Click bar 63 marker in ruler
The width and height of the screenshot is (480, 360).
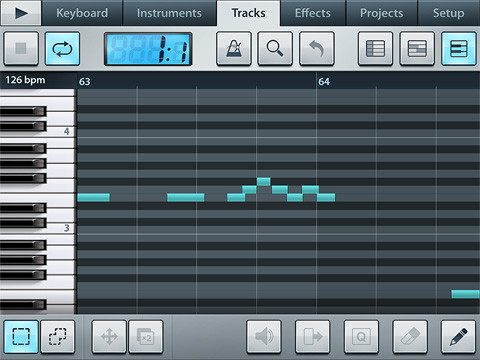(x=84, y=81)
